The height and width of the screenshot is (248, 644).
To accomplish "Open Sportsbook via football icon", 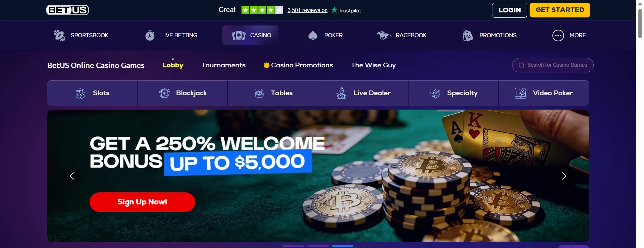I will click(x=59, y=35).
